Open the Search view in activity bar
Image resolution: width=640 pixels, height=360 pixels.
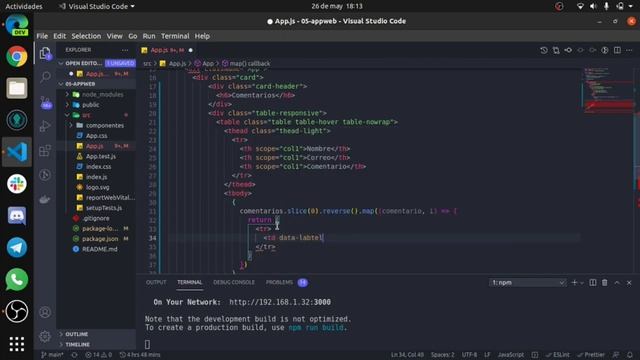[x=45, y=77]
